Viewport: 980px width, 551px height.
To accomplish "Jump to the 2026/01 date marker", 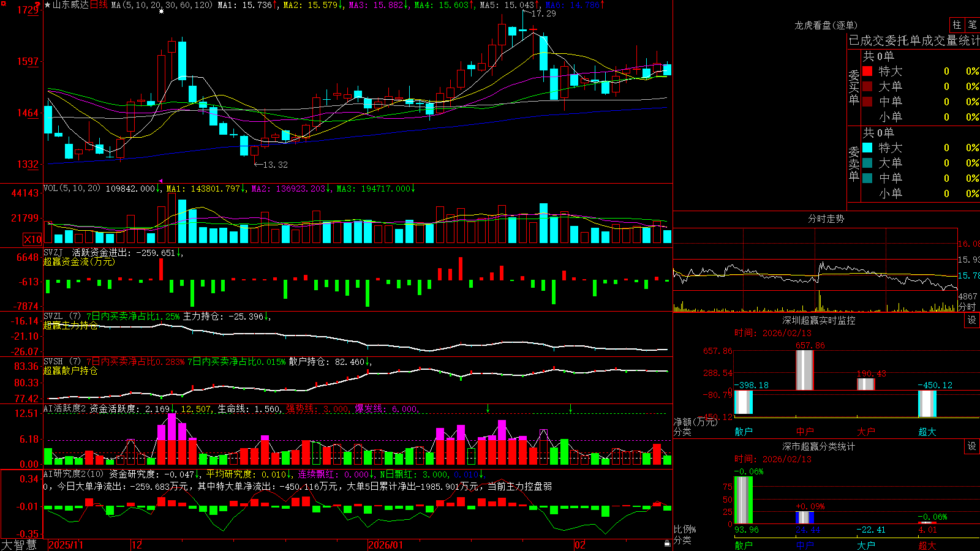I will tap(386, 545).
